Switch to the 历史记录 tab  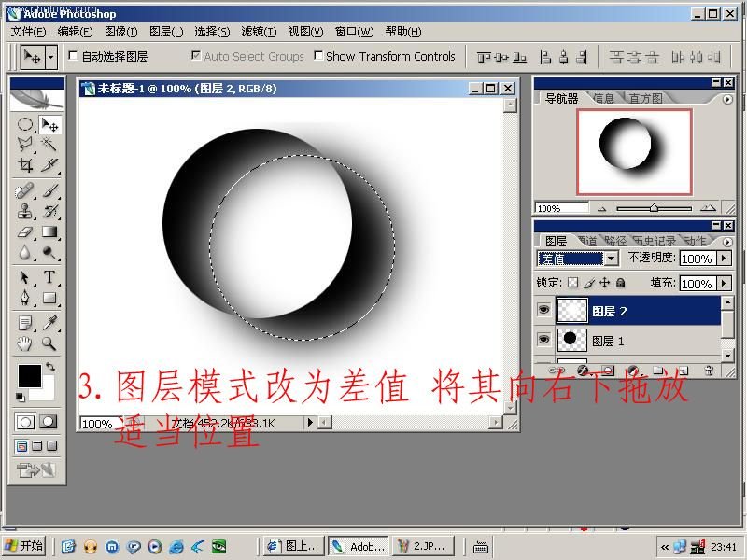tap(655, 241)
